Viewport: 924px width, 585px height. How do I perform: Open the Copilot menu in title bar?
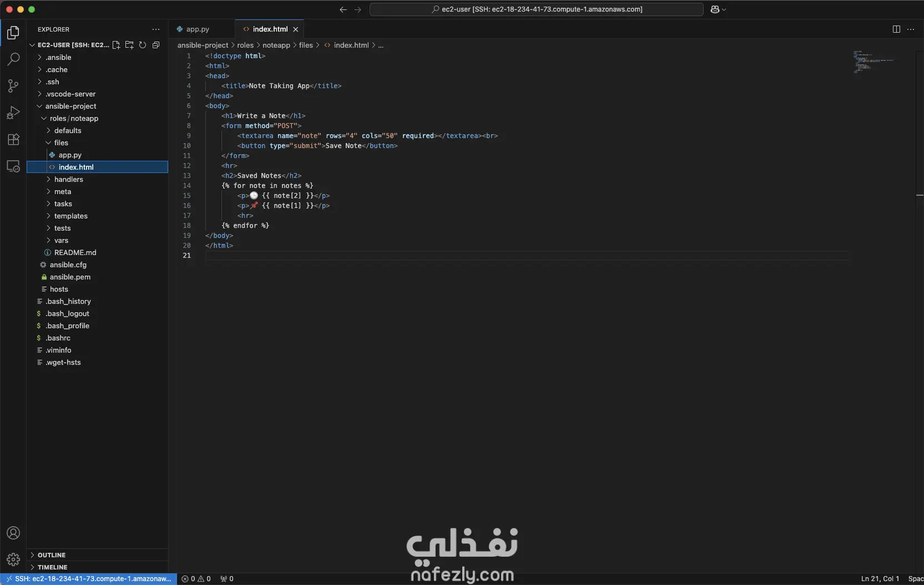[x=718, y=9]
